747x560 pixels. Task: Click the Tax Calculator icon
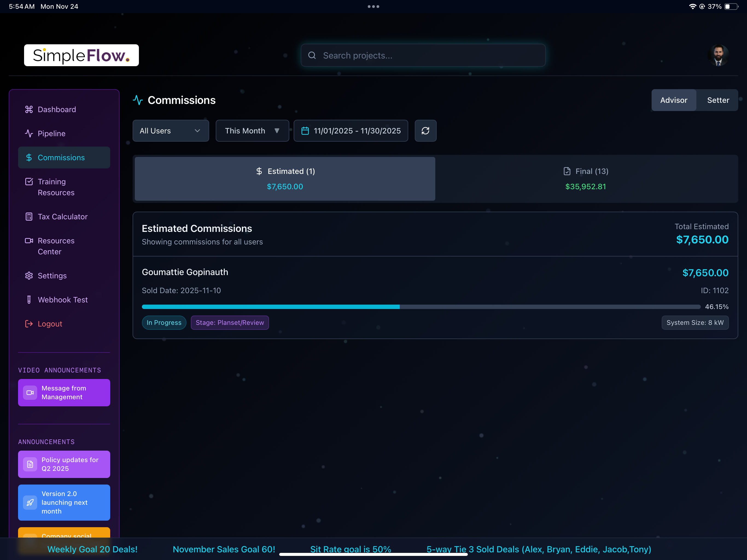(29, 217)
